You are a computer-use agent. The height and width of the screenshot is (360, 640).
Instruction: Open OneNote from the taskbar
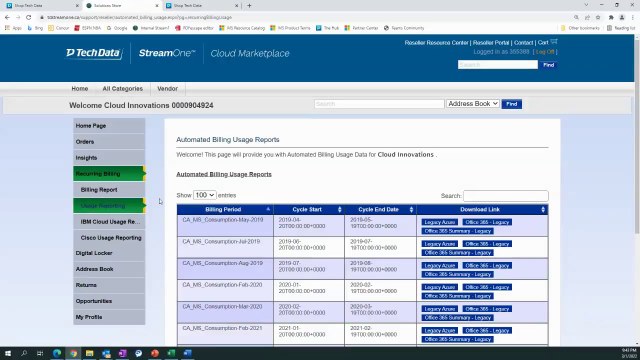point(122,353)
